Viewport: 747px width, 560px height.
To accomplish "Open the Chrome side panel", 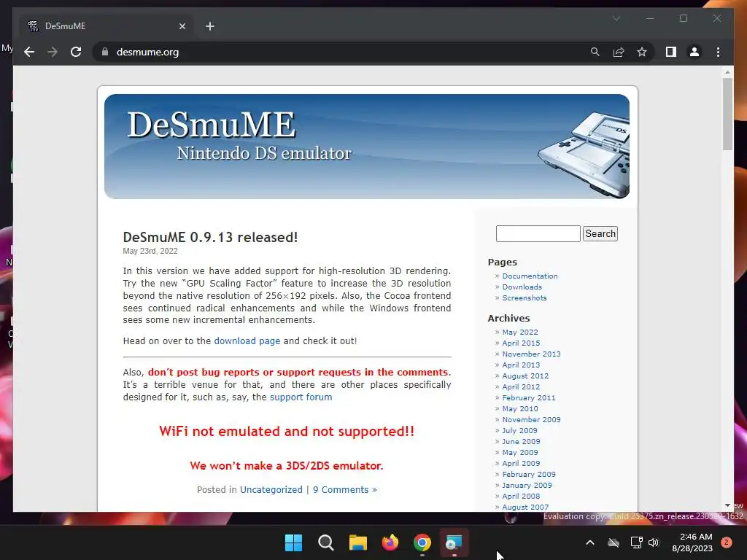I will click(671, 52).
